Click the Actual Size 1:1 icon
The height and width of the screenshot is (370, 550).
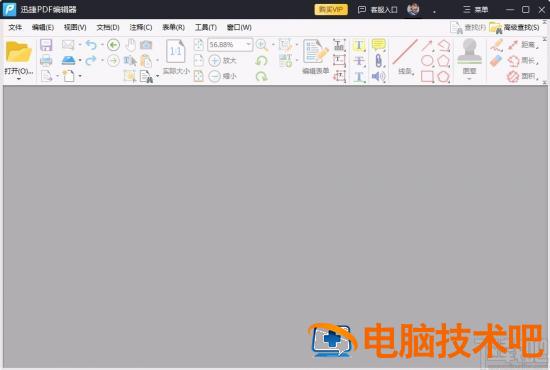(176, 52)
